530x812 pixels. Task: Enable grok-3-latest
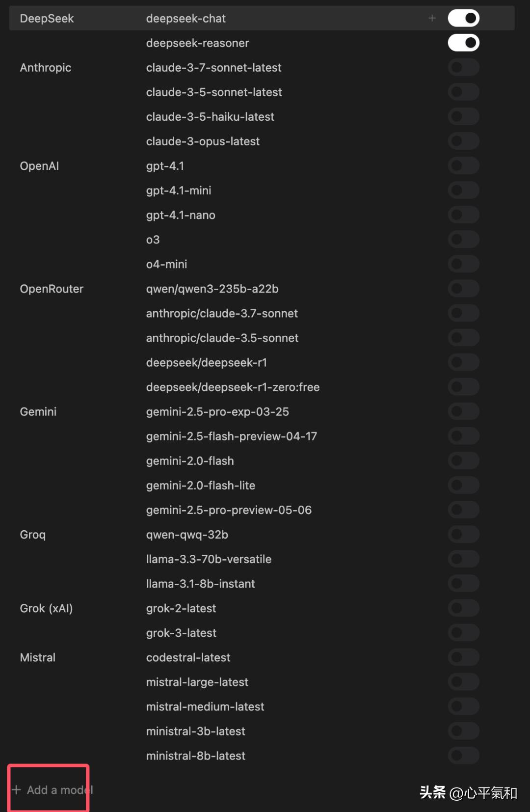pyautogui.click(x=463, y=632)
